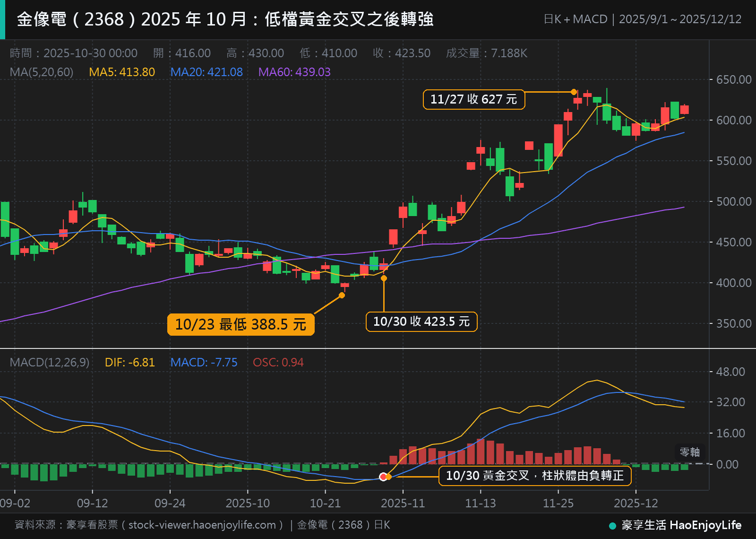Click the chart title 金像電（2368）2025 年 10 月

[x=225, y=19]
